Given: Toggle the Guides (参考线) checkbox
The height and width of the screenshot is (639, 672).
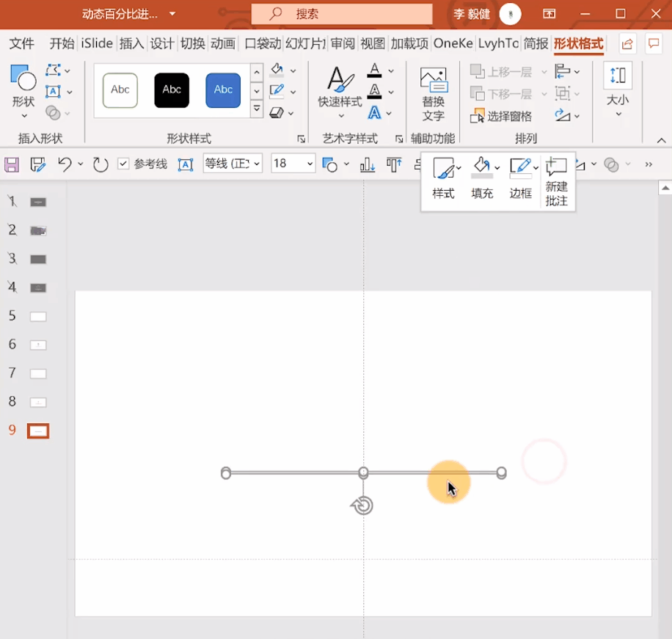Looking at the screenshot, I should [x=123, y=164].
